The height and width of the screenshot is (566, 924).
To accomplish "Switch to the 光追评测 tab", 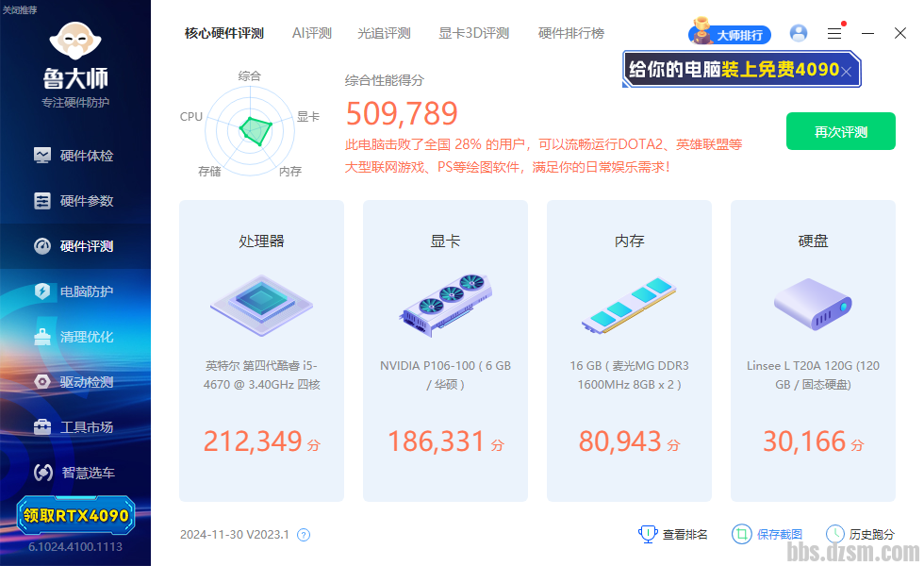I will click(384, 33).
